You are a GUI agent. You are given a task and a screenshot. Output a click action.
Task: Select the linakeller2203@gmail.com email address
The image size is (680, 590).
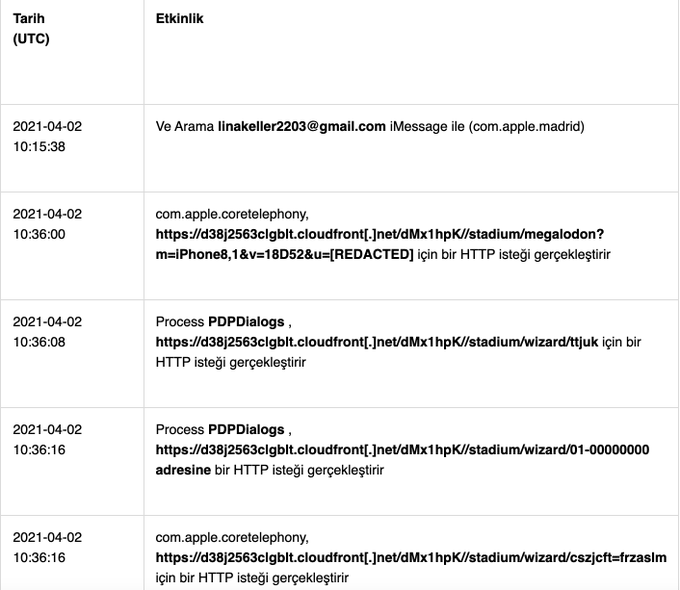[302, 126]
